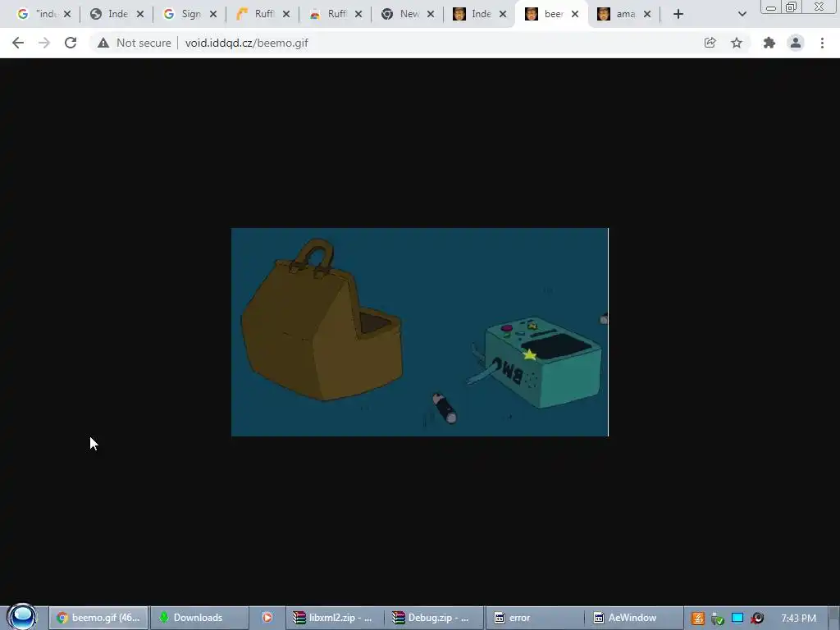The height and width of the screenshot is (630, 840).
Task: Open libxml2.zip taskbar window
Action: (x=333, y=618)
